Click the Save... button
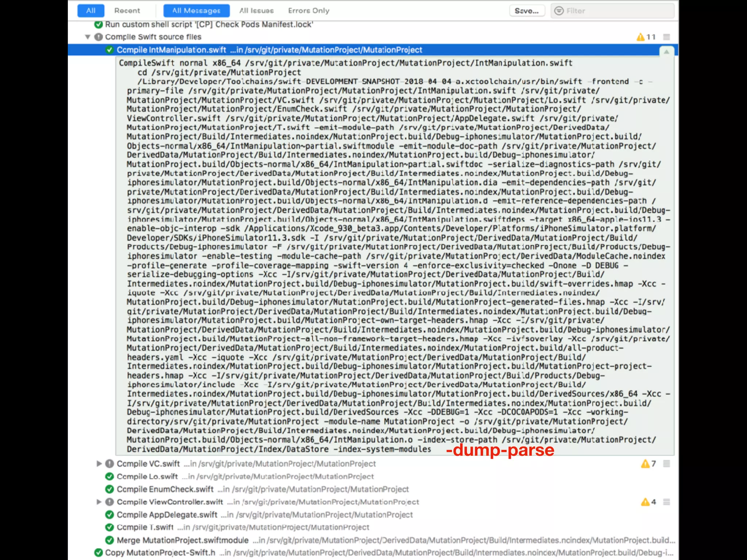Viewport: 747px width, 560px height. [x=527, y=11]
